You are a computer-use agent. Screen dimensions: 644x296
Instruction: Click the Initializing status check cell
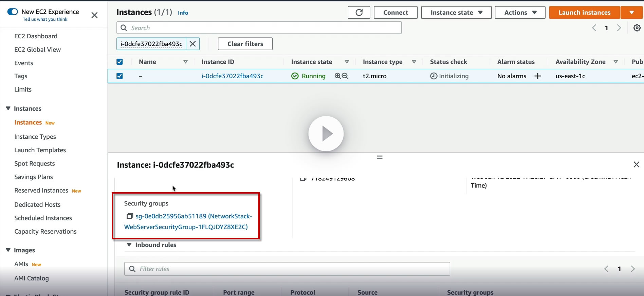point(449,76)
